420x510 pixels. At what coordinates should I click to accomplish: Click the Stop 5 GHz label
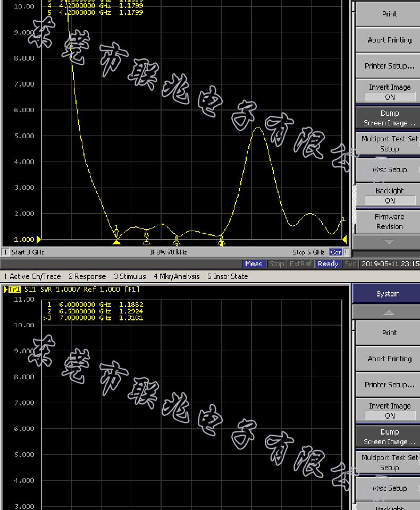(x=308, y=252)
